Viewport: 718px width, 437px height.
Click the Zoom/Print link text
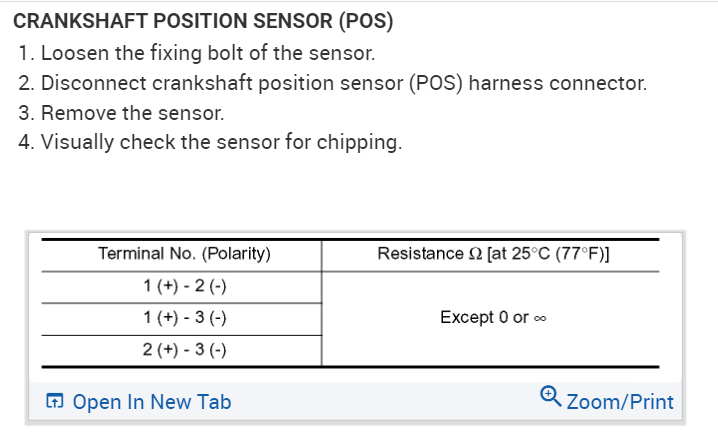click(x=619, y=402)
